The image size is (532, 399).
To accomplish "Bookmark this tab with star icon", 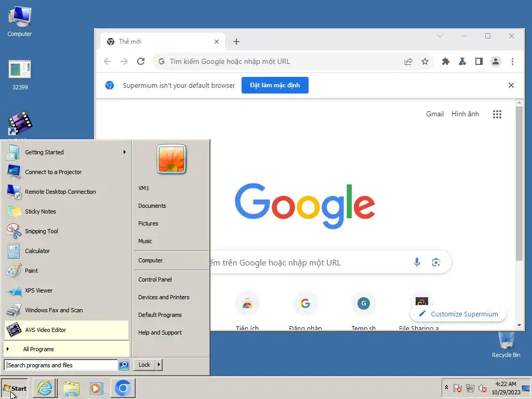I will tap(425, 61).
